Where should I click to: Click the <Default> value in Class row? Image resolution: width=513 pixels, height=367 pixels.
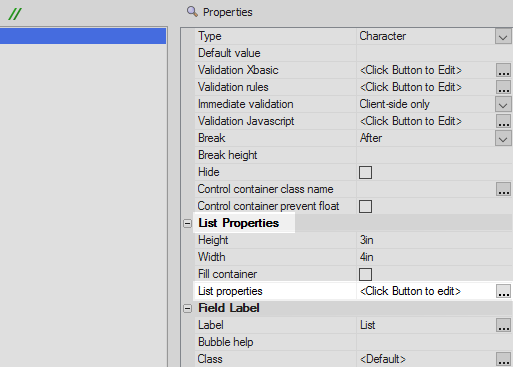tap(383, 359)
